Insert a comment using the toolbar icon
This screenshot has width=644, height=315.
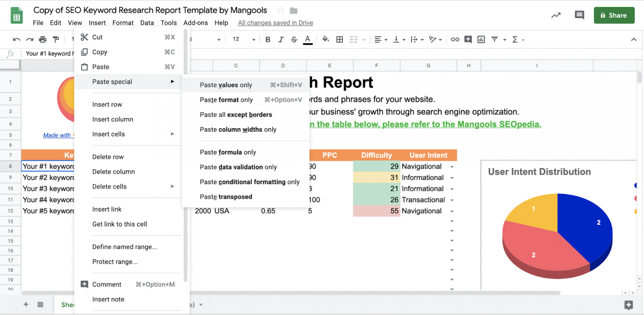click(x=468, y=39)
